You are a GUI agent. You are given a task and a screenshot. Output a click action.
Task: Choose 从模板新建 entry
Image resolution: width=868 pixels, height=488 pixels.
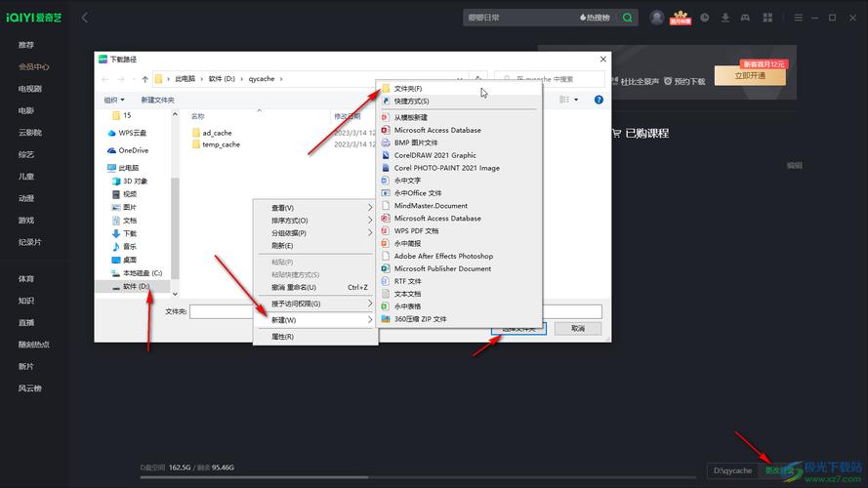(459, 117)
